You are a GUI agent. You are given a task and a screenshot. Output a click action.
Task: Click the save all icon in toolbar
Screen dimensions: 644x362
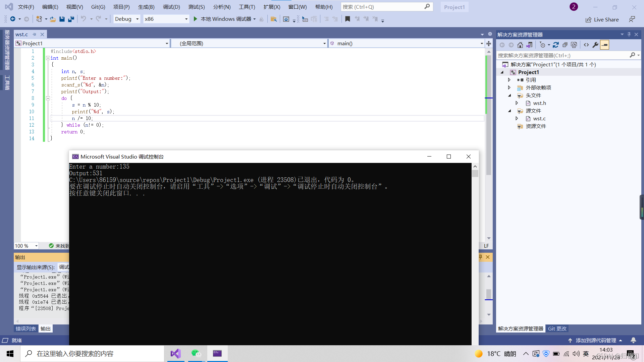coord(71,19)
